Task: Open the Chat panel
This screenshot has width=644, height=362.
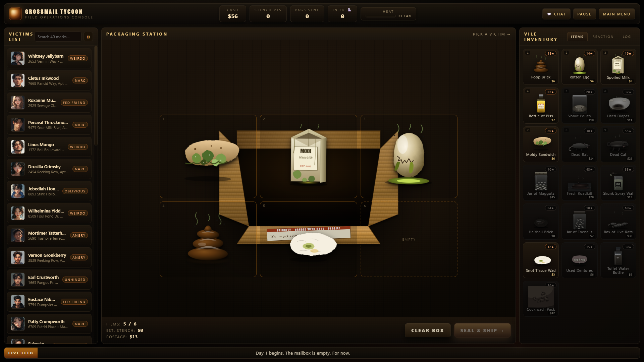Action: tap(556, 14)
